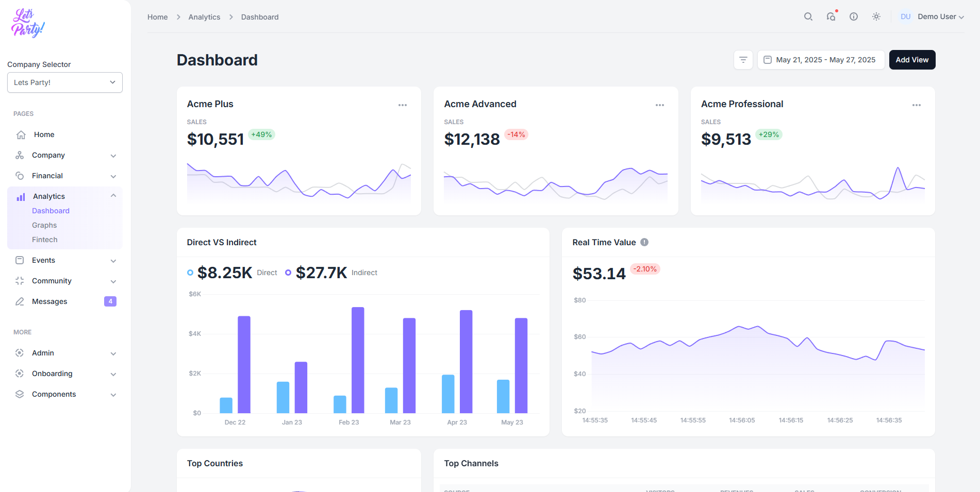Open Acme Plus card options menu
The width and height of the screenshot is (980, 492).
click(403, 105)
